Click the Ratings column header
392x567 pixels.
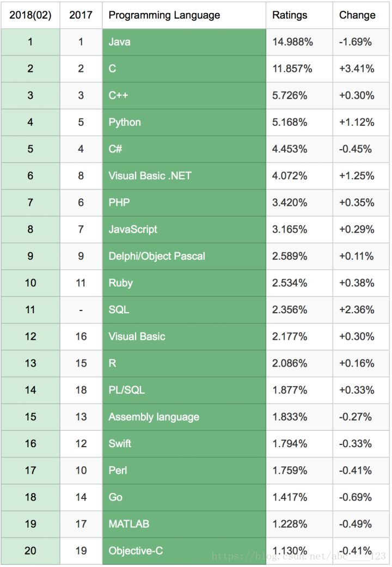click(299, 15)
